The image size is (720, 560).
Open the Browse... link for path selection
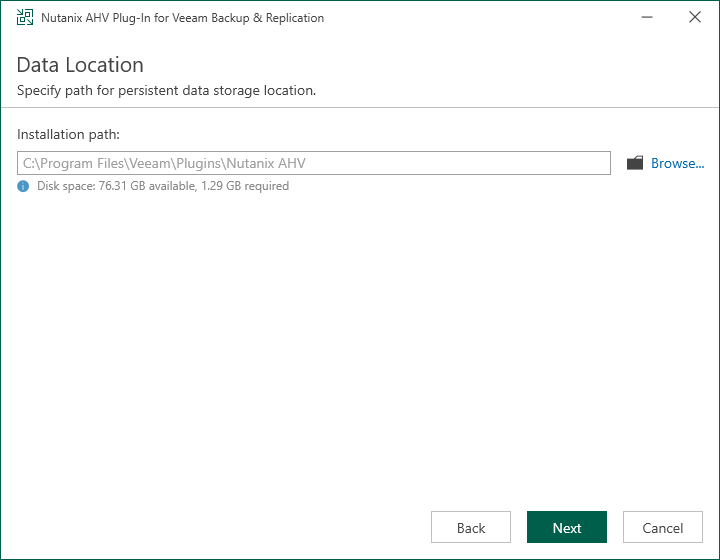(677, 163)
